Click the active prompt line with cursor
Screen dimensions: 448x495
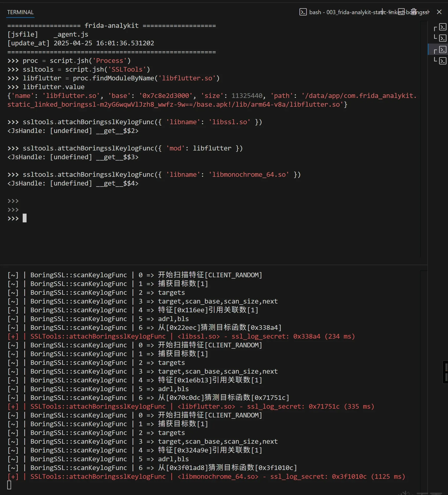pyautogui.click(x=17, y=219)
